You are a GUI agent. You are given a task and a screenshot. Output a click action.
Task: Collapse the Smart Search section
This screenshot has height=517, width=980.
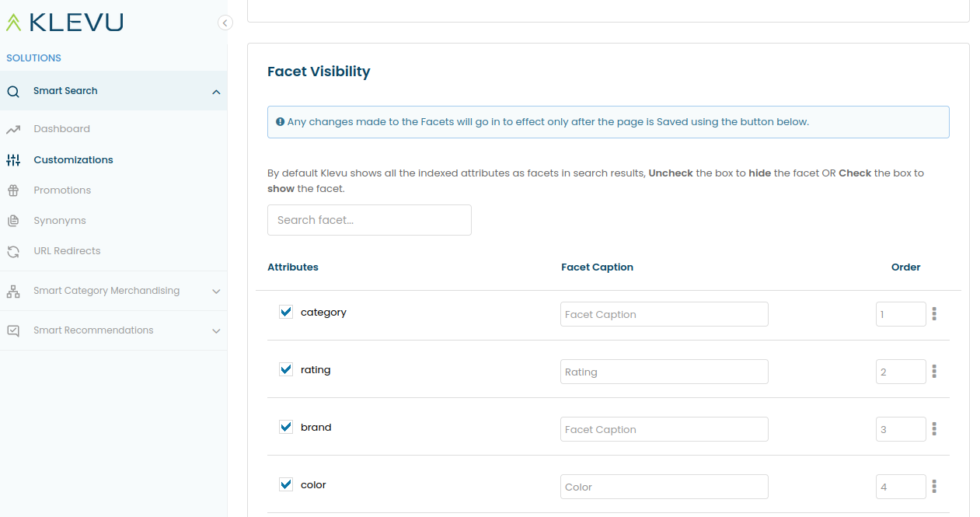tap(216, 93)
